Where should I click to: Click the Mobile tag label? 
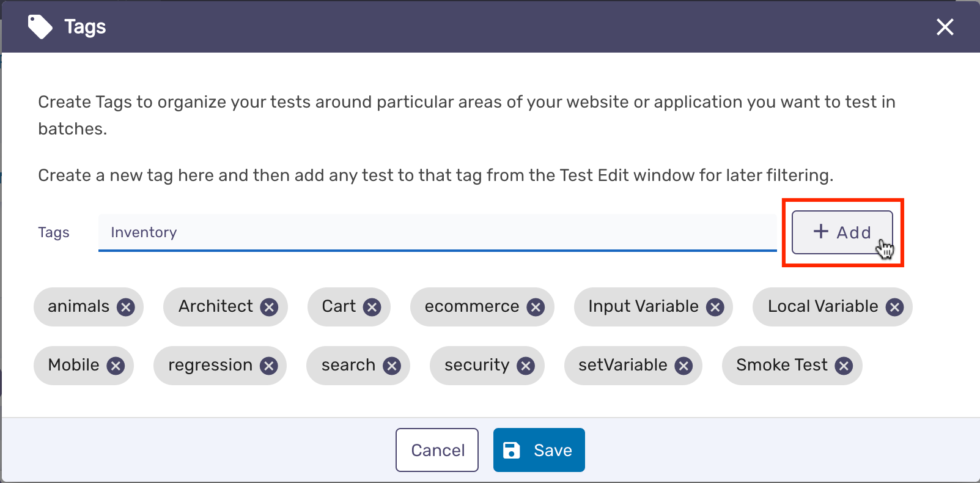pos(73,365)
